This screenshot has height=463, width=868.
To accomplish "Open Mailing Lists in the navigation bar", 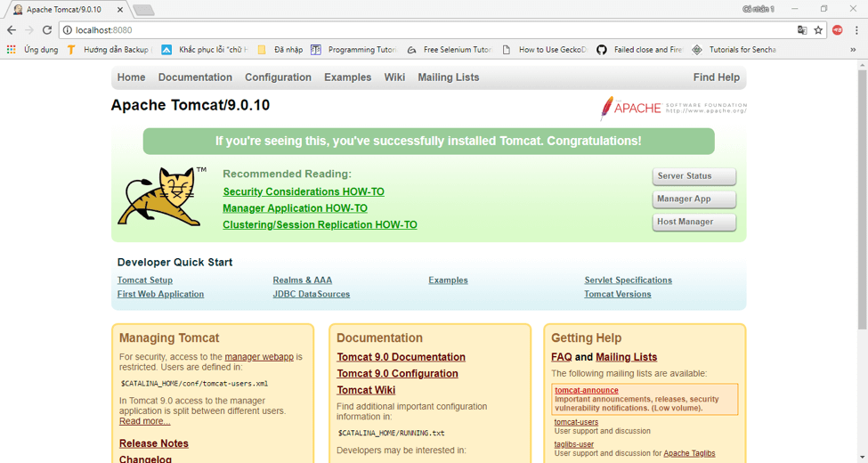I will (x=449, y=77).
